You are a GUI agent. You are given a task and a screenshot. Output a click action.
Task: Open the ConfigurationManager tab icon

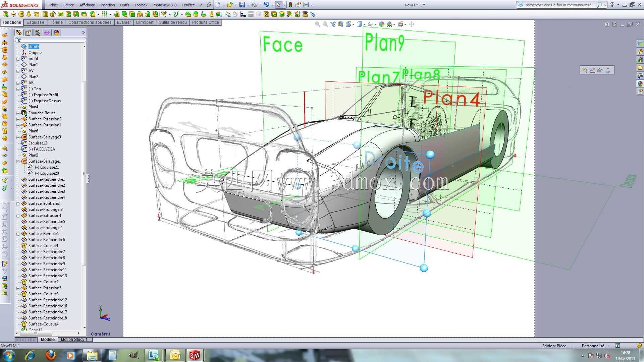38,33
